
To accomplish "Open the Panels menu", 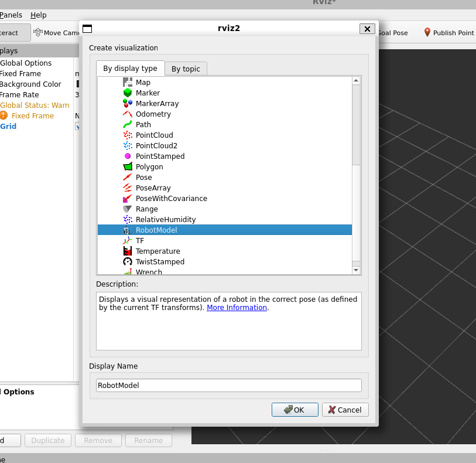I will [x=11, y=15].
